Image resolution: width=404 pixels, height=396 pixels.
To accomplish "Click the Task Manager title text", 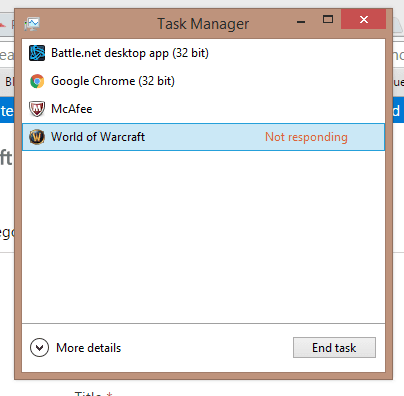I will pos(203,24).
